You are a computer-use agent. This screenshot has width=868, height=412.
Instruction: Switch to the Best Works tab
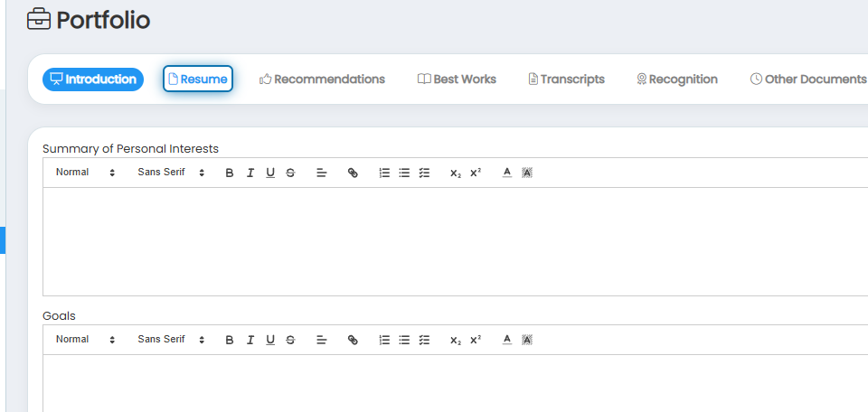[457, 80]
